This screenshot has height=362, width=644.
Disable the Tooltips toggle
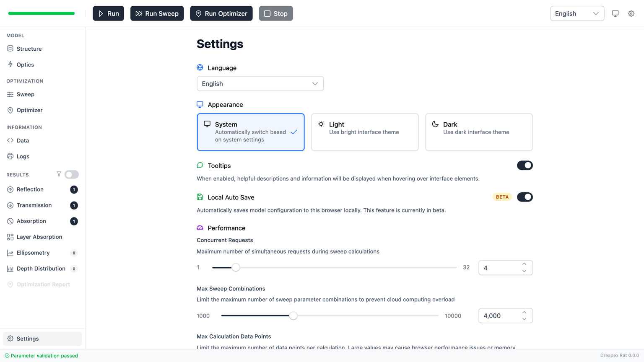click(525, 165)
